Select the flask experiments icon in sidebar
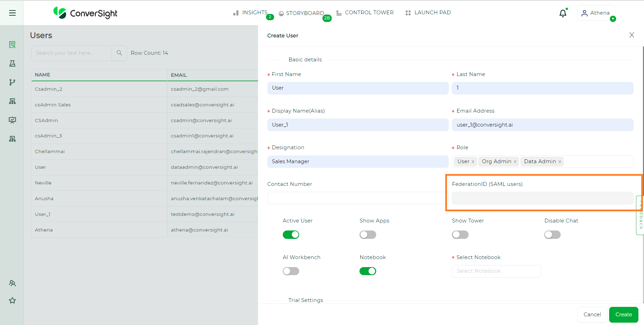This screenshot has height=325, width=644. tap(12, 63)
